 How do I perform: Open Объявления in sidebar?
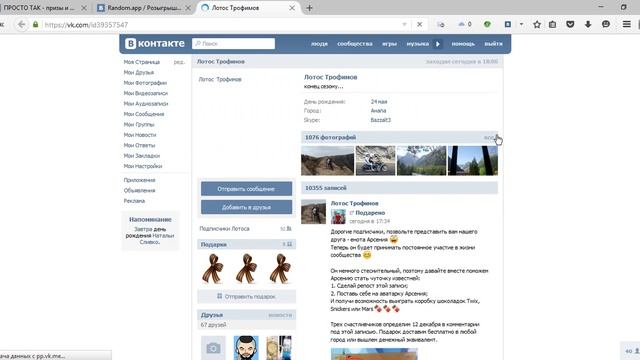(x=139, y=190)
